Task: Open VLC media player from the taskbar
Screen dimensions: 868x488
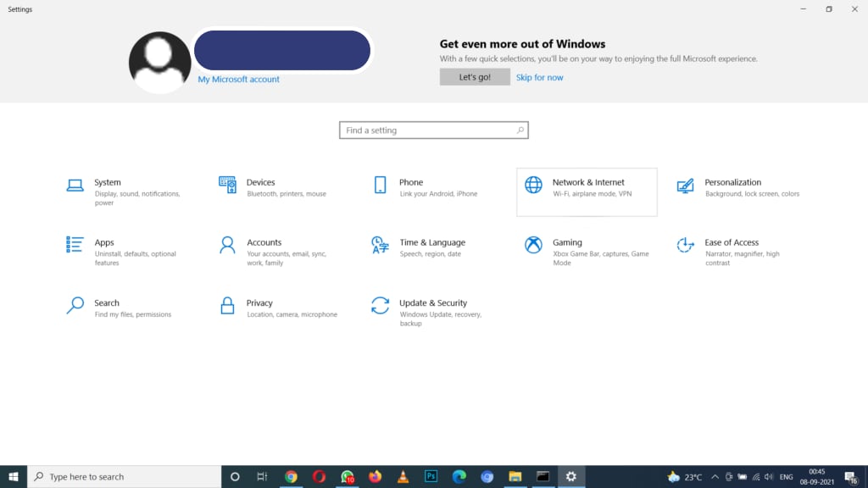Action: 403,476
